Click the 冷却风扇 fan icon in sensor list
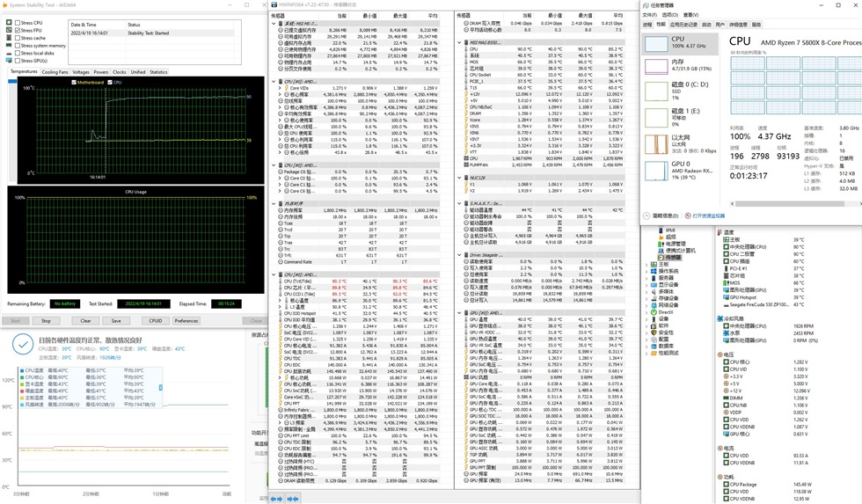Viewport: 862px width, 504px height. click(720, 318)
